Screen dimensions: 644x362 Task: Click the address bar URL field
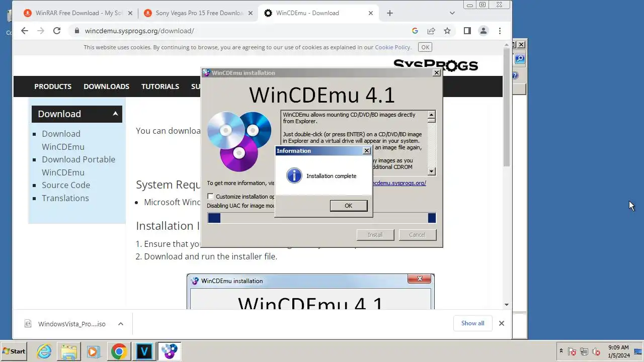click(x=242, y=31)
